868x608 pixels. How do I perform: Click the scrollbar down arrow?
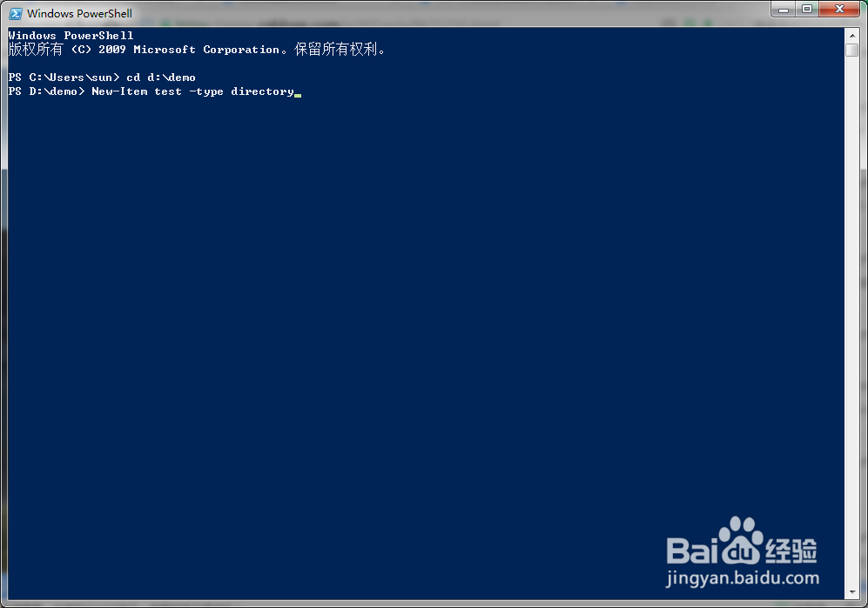click(852, 592)
